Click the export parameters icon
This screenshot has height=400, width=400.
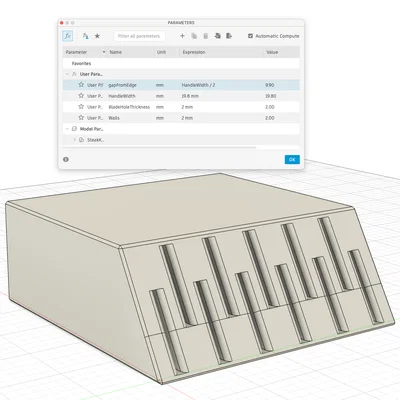point(229,36)
